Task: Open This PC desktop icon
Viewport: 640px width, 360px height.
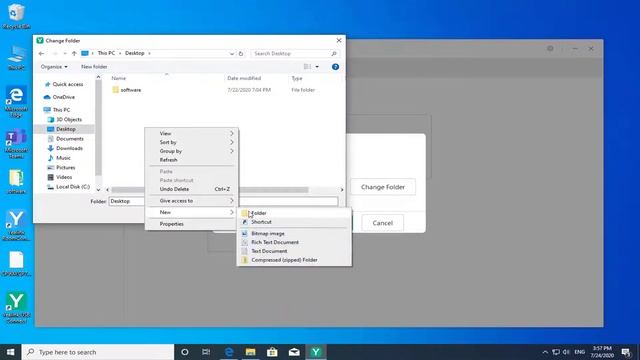Action: [x=16, y=58]
